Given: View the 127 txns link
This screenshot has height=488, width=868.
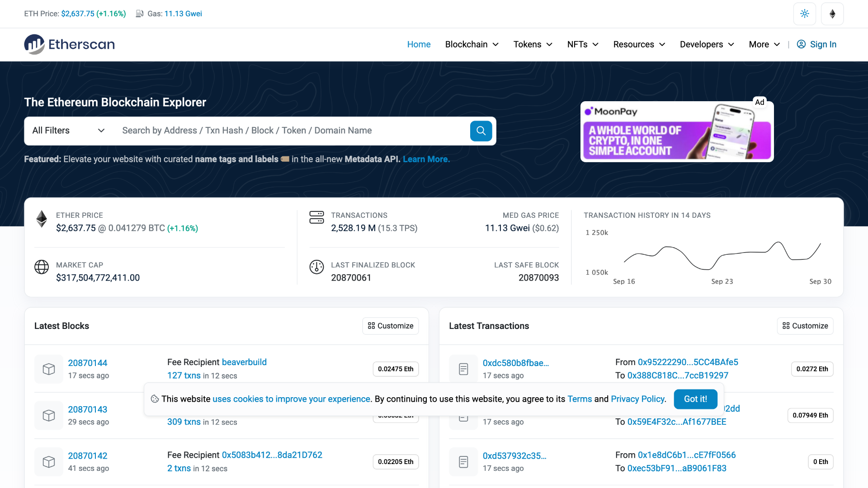Looking at the screenshot, I should point(184,375).
